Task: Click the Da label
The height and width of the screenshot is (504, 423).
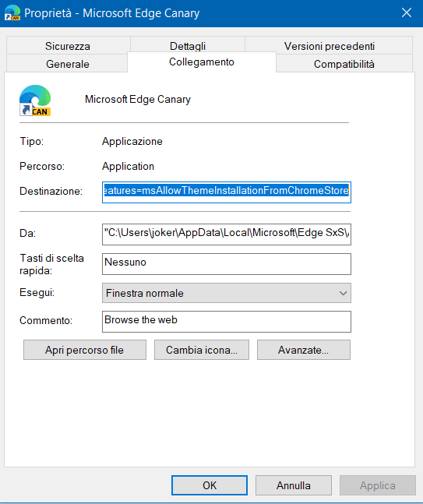Action: tap(27, 233)
